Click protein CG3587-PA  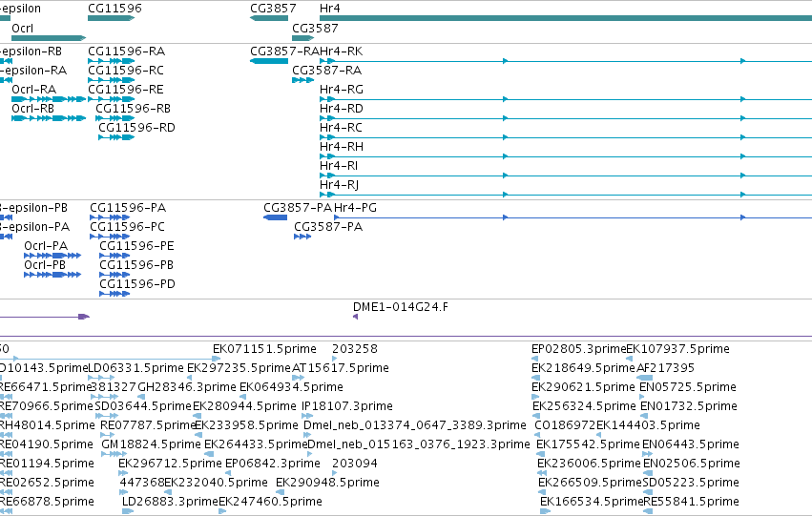(302, 237)
